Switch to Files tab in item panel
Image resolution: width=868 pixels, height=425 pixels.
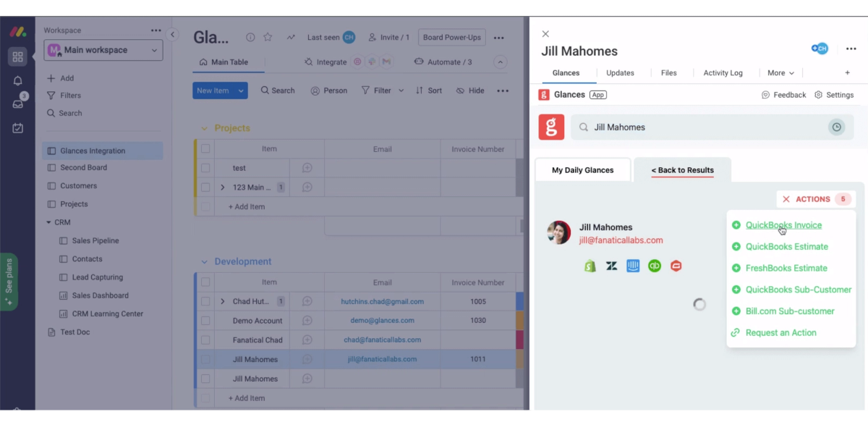[x=669, y=73]
